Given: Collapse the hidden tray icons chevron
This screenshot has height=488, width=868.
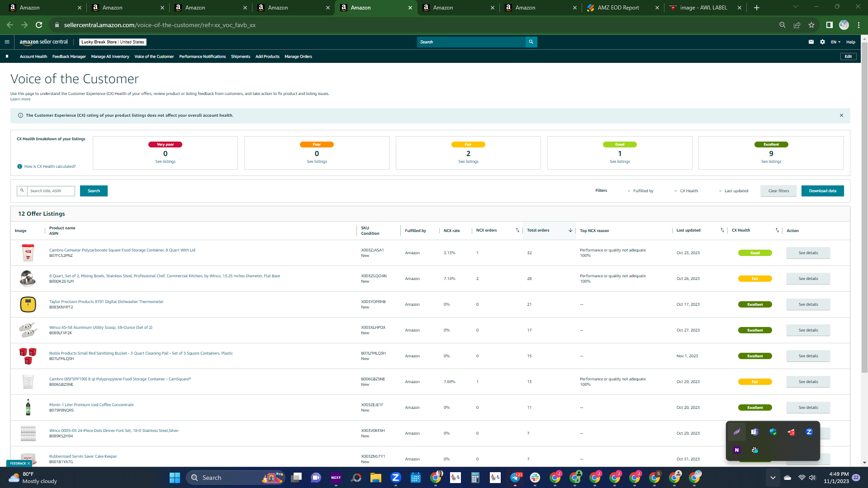Looking at the screenshot, I should pyautogui.click(x=773, y=478).
